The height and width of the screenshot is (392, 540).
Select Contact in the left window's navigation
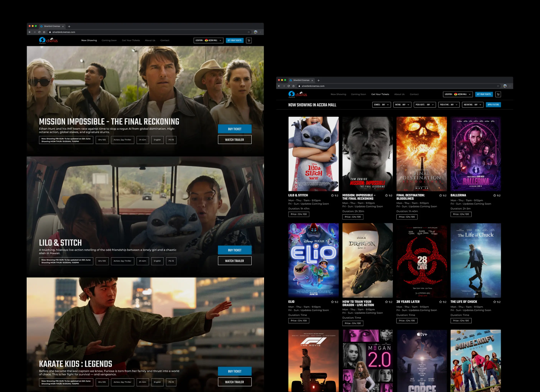[x=165, y=40]
